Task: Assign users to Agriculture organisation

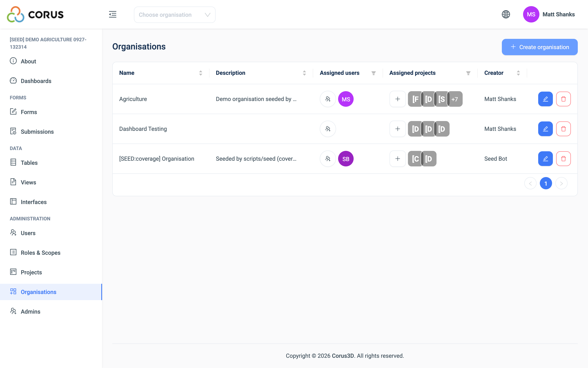Action: point(328,99)
